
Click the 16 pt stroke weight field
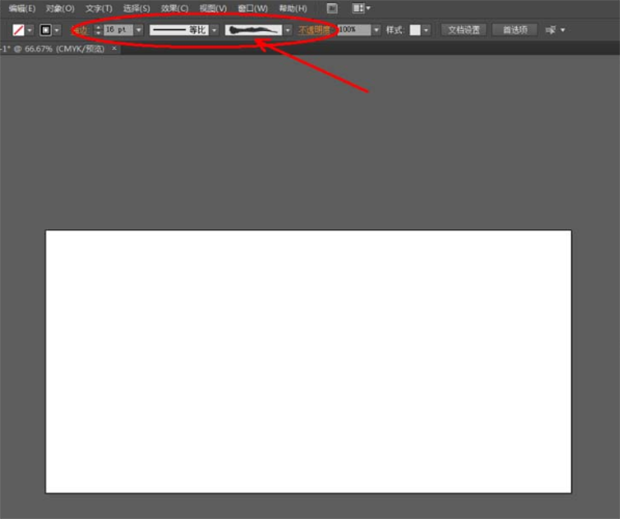click(x=118, y=30)
